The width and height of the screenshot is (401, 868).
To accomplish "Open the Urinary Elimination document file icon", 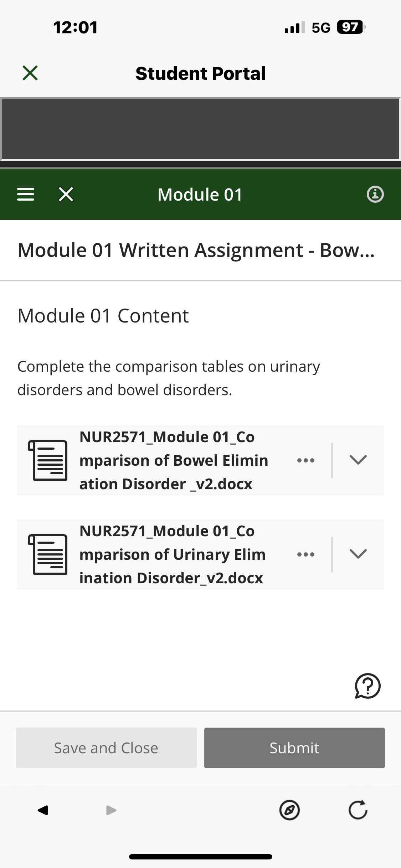I will (48, 554).
